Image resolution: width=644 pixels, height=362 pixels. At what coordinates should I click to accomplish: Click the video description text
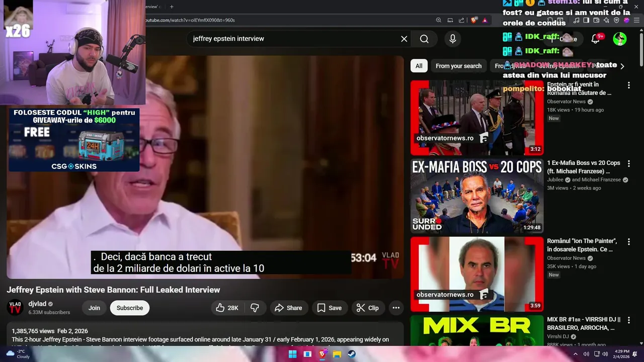pos(200,340)
